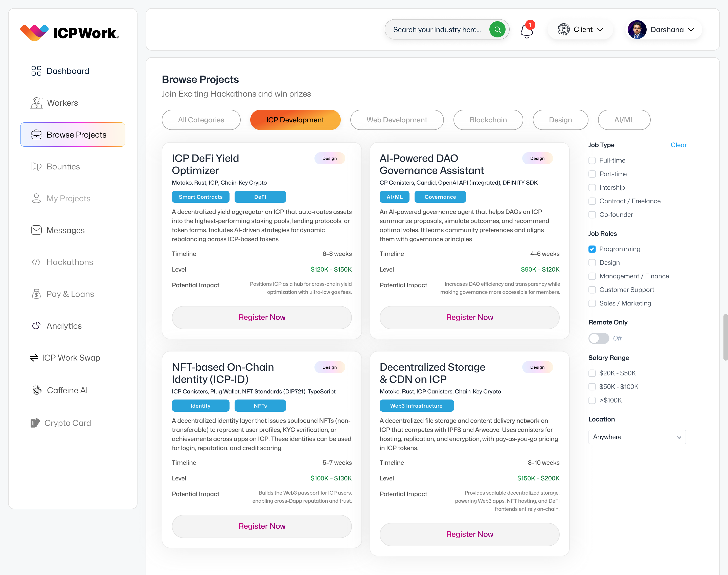Switch to the Blockchain category tab
Screen dimensions: 728x575
point(488,120)
